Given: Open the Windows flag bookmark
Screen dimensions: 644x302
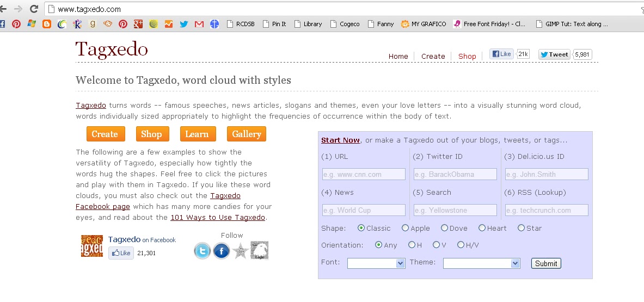Looking at the screenshot, I should [x=32, y=24].
